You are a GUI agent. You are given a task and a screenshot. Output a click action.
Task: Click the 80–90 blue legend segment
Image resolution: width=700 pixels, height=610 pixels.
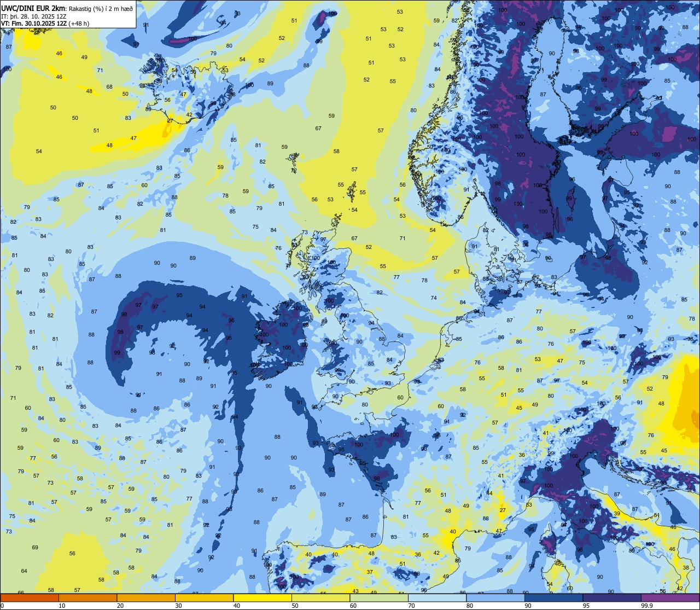point(495,598)
